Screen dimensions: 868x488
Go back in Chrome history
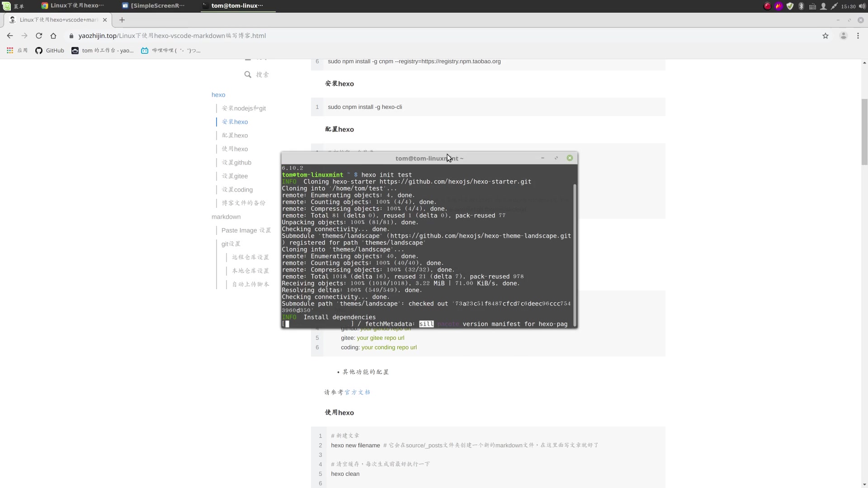point(10,36)
